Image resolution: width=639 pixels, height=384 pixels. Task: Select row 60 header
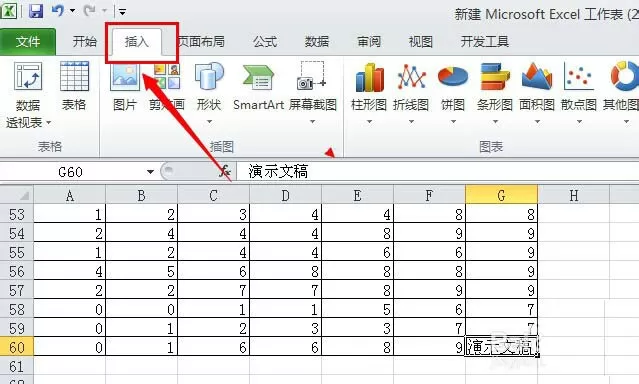click(x=16, y=347)
